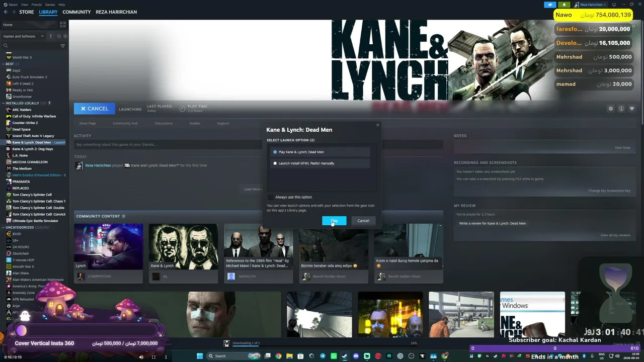The height and width of the screenshot is (362, 644).
Task: Open advanced filter options icon
Action: pos(63,46)
